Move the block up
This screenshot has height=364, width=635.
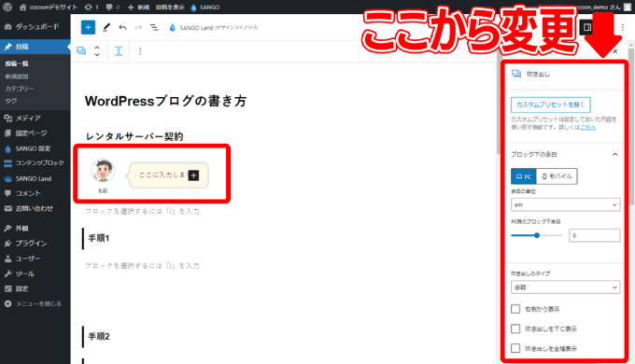click(x=97, y=48)
